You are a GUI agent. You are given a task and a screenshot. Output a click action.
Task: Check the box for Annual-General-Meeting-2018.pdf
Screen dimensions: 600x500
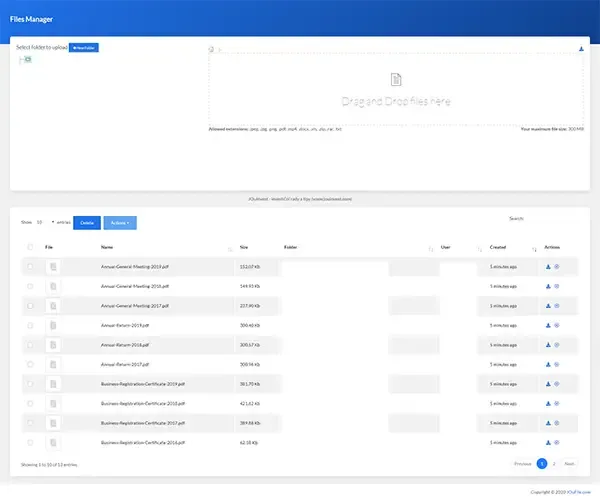tap(30, 286)
